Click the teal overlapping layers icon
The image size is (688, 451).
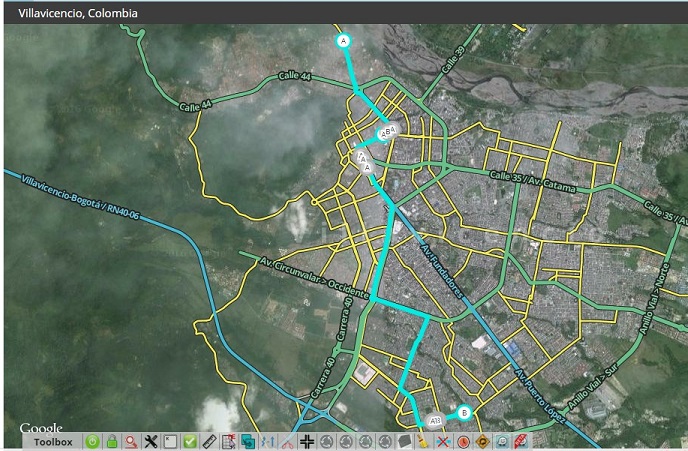(248, 441)
